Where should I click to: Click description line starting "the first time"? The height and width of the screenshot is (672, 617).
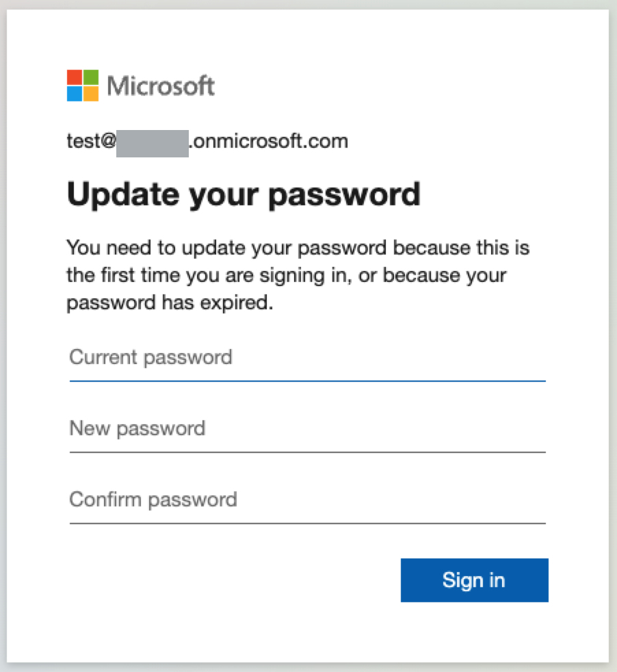tap(286, 275)
